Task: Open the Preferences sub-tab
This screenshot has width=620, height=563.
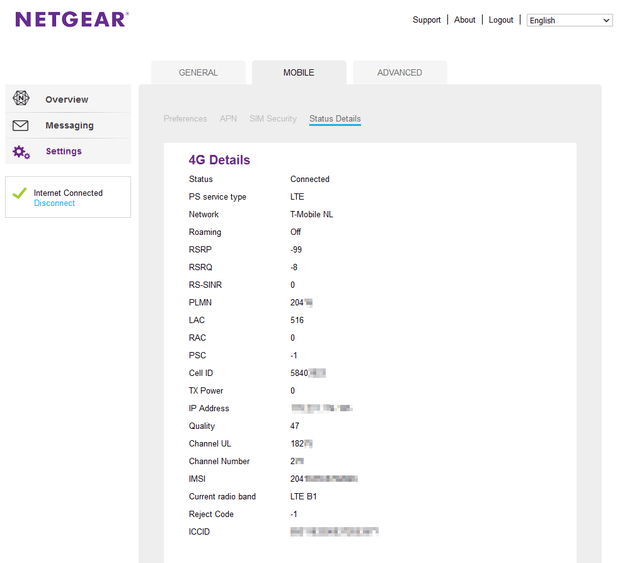Action: [x=185, y=119]
